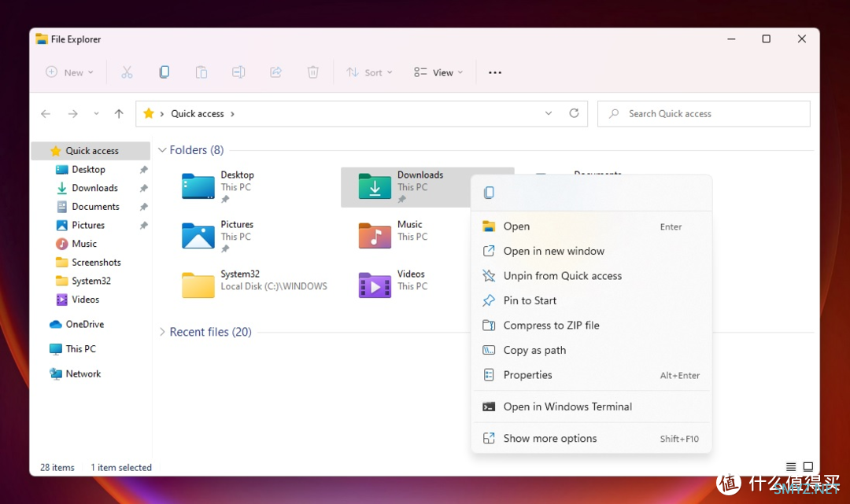850x504 pixels.
Task: Click the Search Quick access field
Action: [x=704, y=114]
